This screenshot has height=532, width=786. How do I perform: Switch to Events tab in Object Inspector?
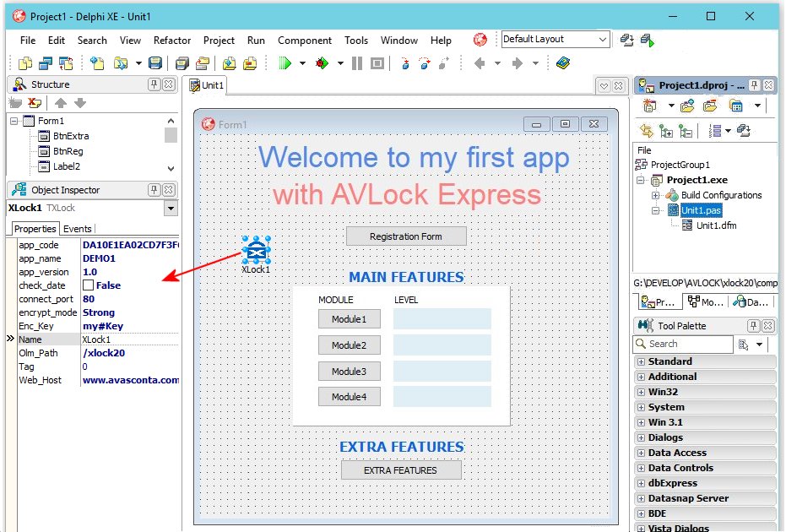pyautogui.click(x=77, y=229)
